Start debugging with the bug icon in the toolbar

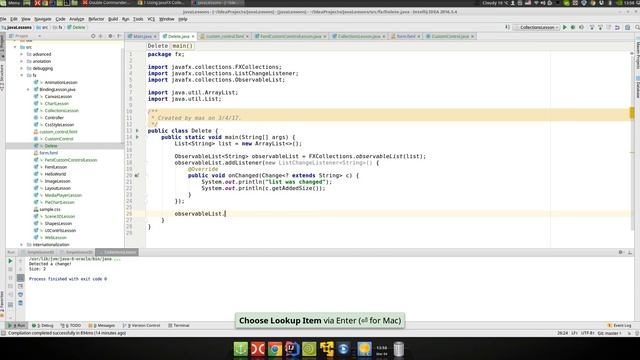(573, 27)
